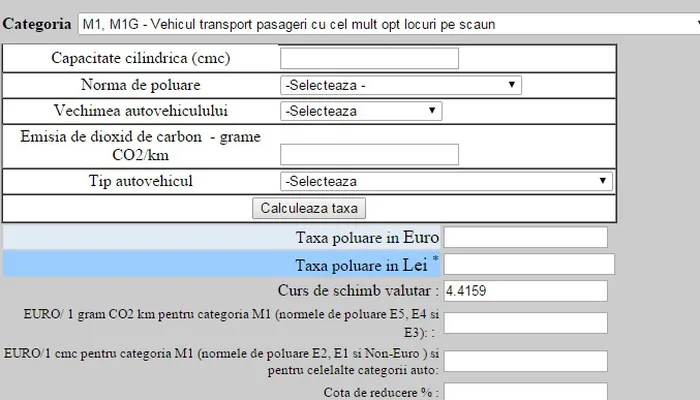Screen dimensions: 700x400
Task: Click the Cota de reducere % label
Action: 381,392
